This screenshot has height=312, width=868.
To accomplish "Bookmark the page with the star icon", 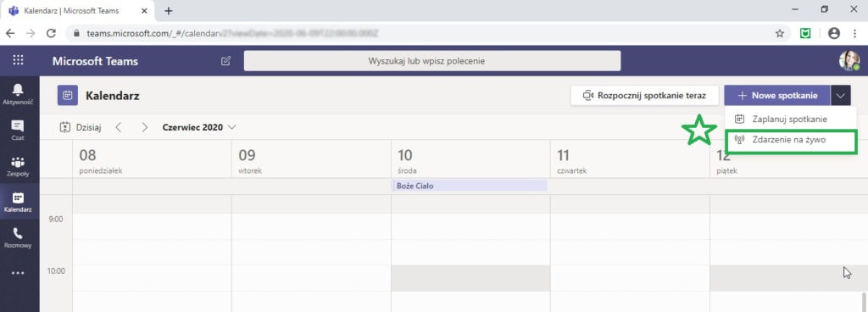I will (x=780, y=33).
